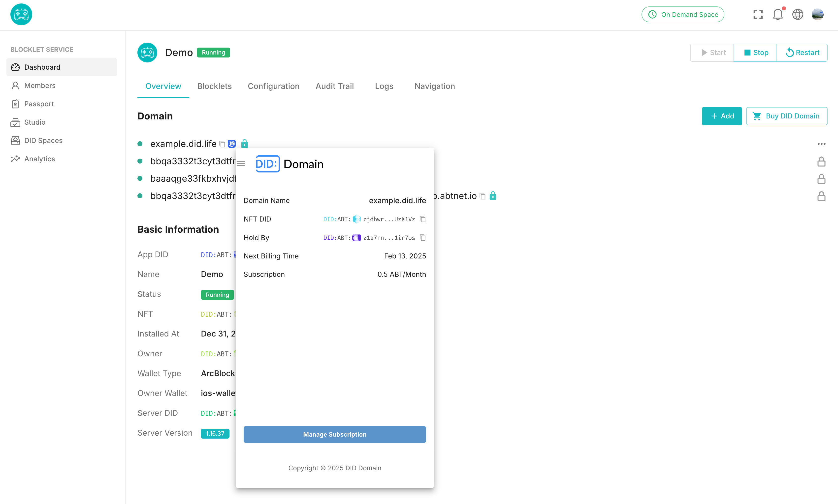The image size is (838, 504).
Task: Open the user avatar menu
Action: [817, 14]
